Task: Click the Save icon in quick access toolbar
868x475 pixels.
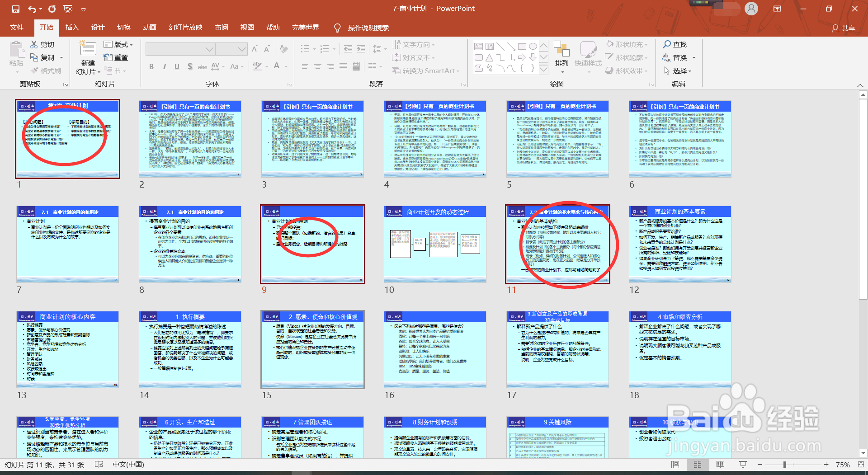Action: 16,9
